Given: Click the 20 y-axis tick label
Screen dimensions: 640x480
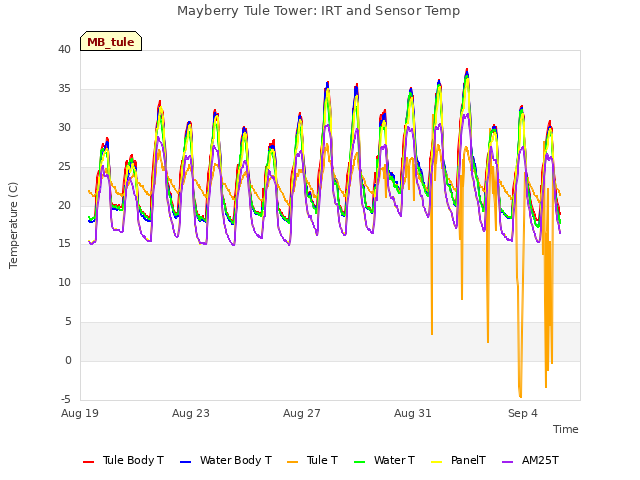Looking at the screenshot, I should pos(64,205).
